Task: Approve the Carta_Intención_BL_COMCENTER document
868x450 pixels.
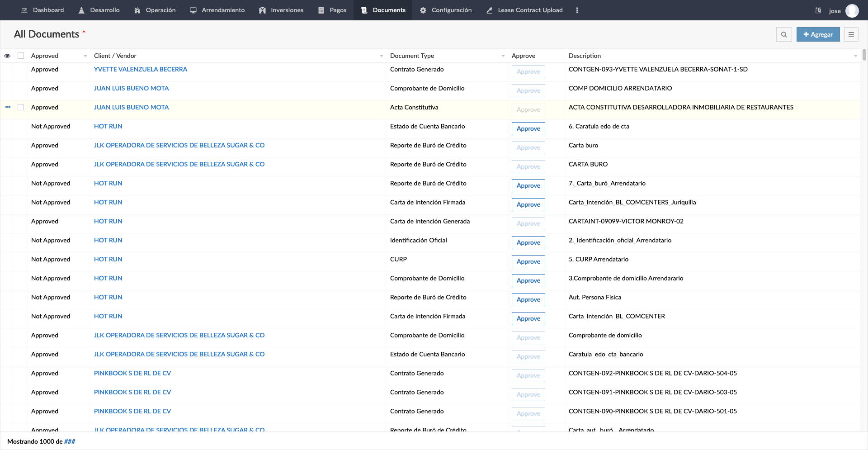Action: pos(528,318)
